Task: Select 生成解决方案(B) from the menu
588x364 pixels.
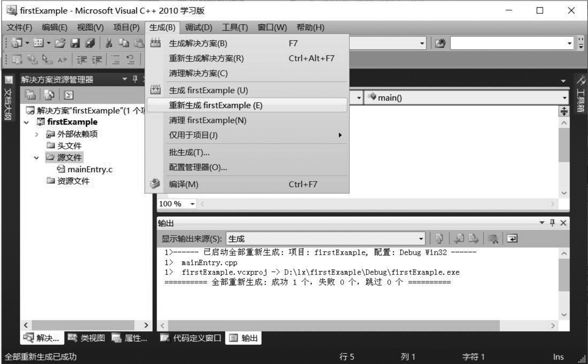Action: point(247,43)
